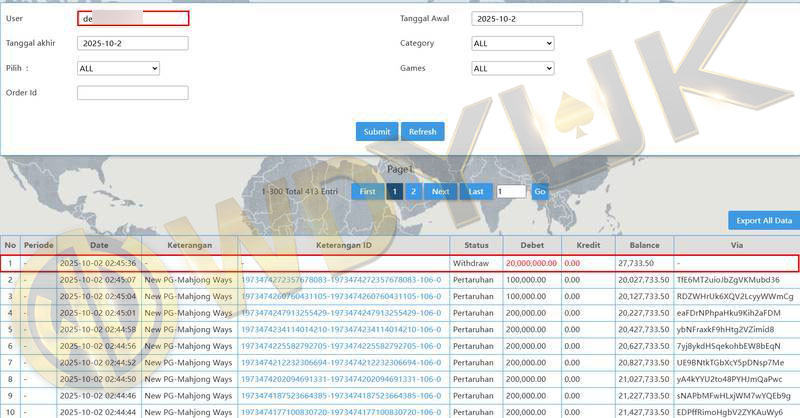The height and width of the screenshot is (418, 800).
Task: Expand the Pilih dropdown
Action: (x=118, y=68)
